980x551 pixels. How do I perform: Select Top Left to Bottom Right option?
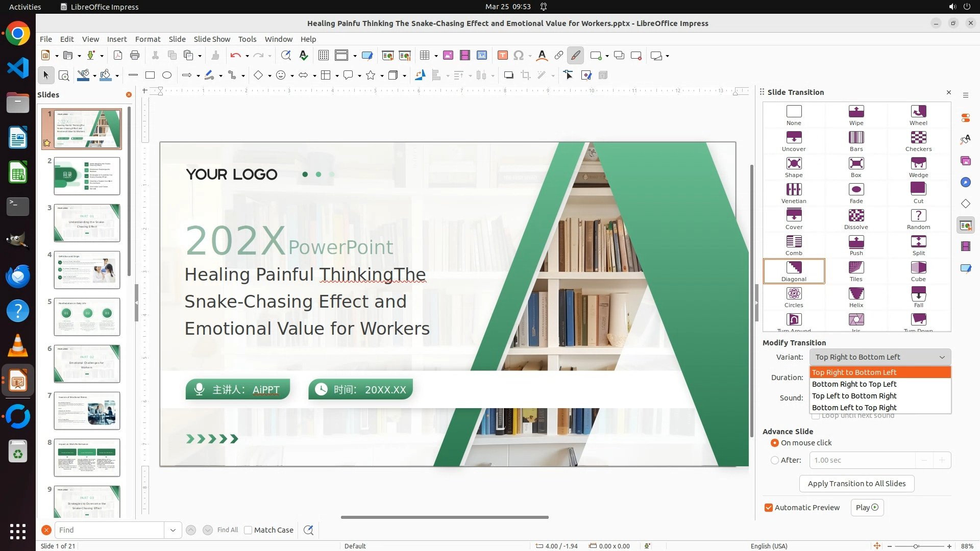click(854, 396)
